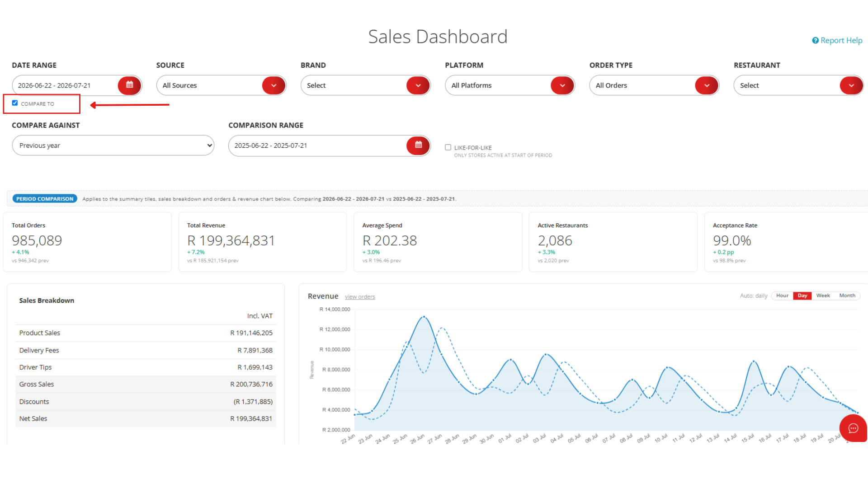Open the All Sources dropdown

point(222,85)
